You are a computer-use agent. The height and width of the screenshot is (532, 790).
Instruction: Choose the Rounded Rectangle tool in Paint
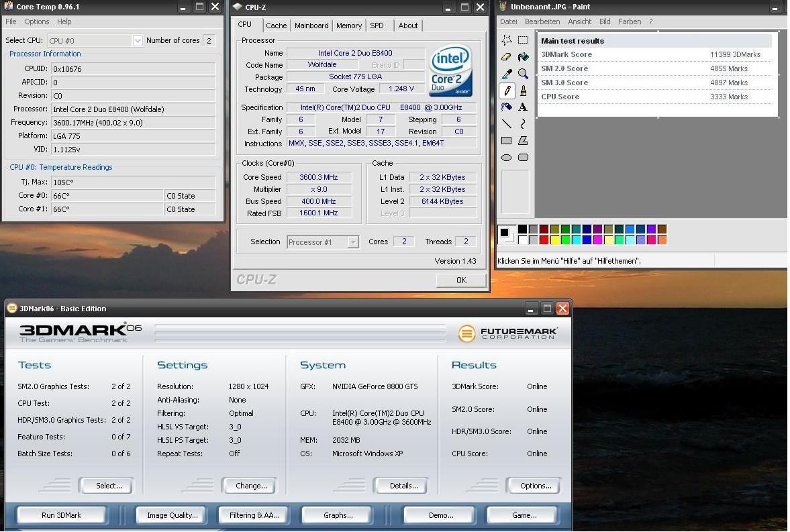pos(524,157)
